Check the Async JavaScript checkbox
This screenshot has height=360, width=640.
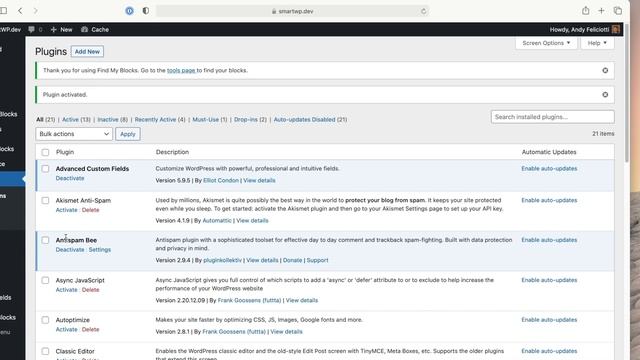pyautogui.click(x=45, y=280)
